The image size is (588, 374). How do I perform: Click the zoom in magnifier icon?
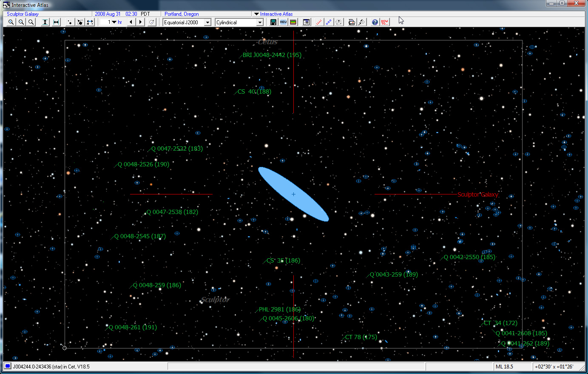[11, 22]
